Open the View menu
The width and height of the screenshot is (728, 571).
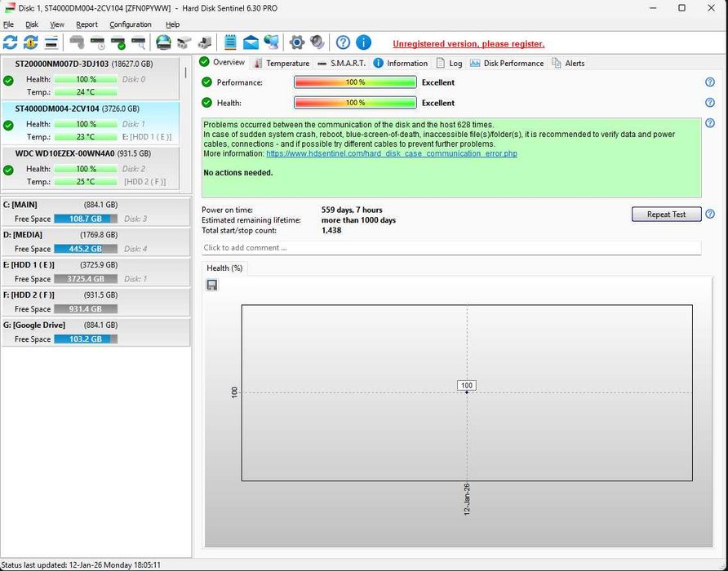[x=57, y=24]
